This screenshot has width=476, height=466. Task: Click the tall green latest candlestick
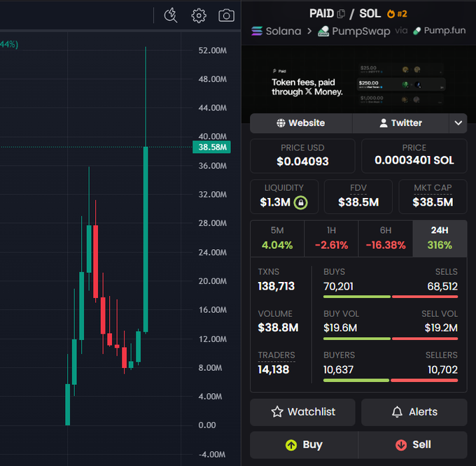pos(146,239)
